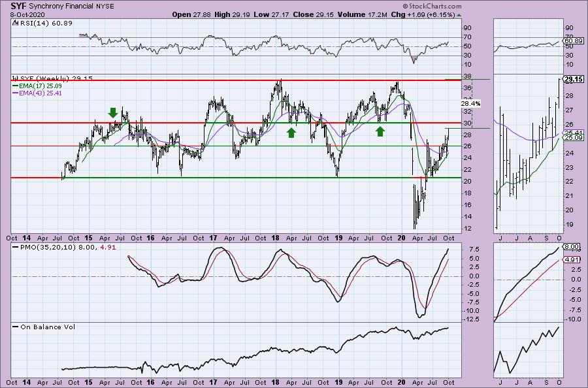Click the price bar icon beside SYF (Weekly)
The height and width of the screenshot is (388, 588).
click(x=14, y=78)
